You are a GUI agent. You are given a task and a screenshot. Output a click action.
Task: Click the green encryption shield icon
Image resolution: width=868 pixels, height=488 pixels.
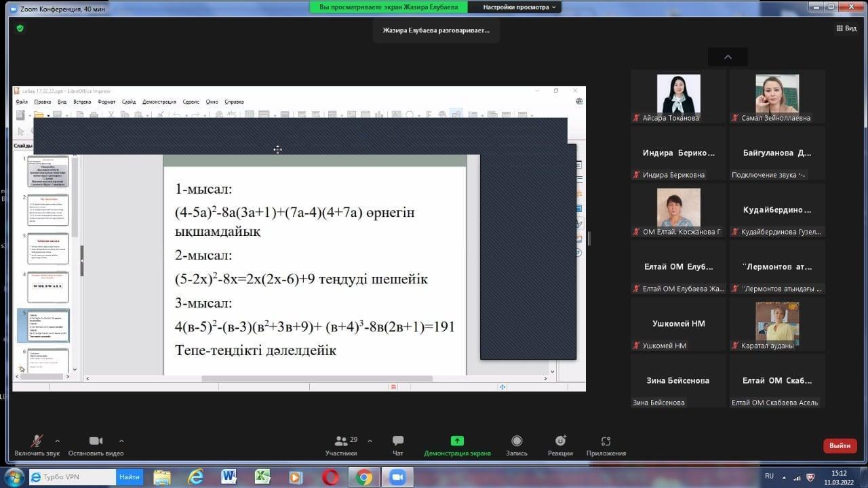point(20,28)
